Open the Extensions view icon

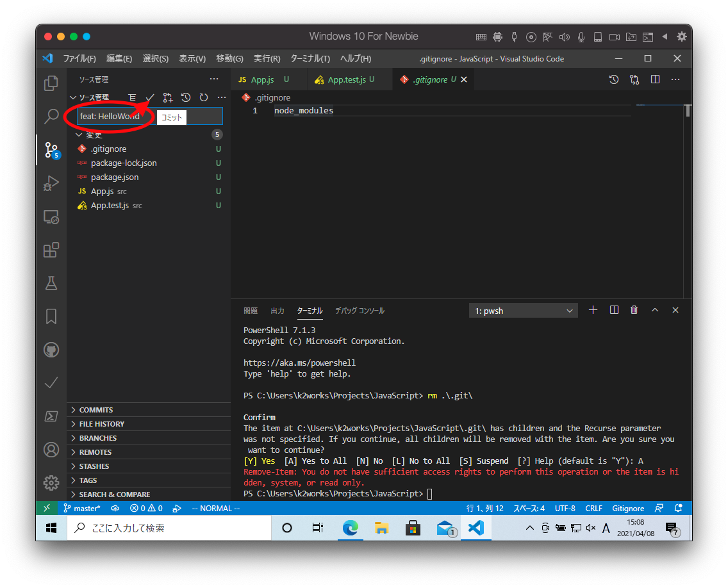[51, 250]
